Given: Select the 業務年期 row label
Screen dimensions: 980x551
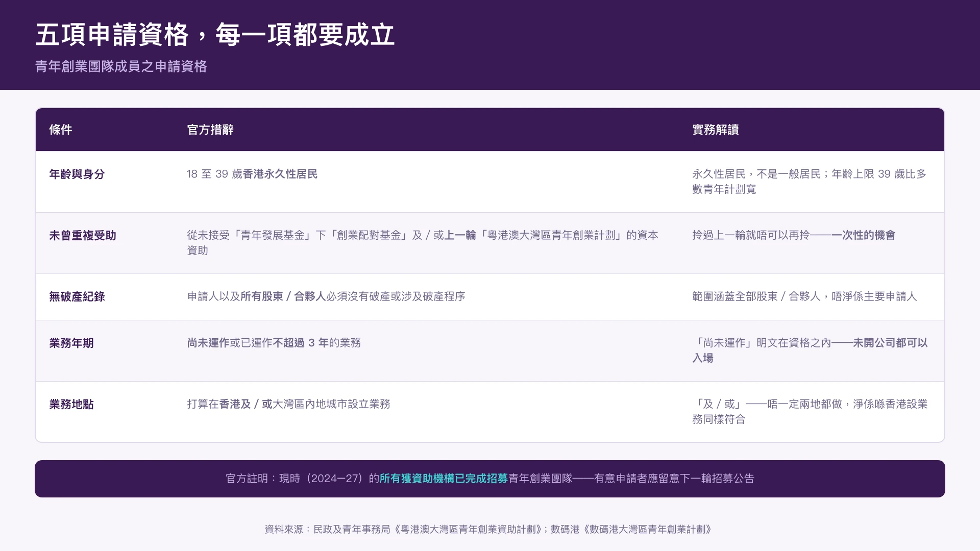Looking at the screenshot, I should 71,343.
